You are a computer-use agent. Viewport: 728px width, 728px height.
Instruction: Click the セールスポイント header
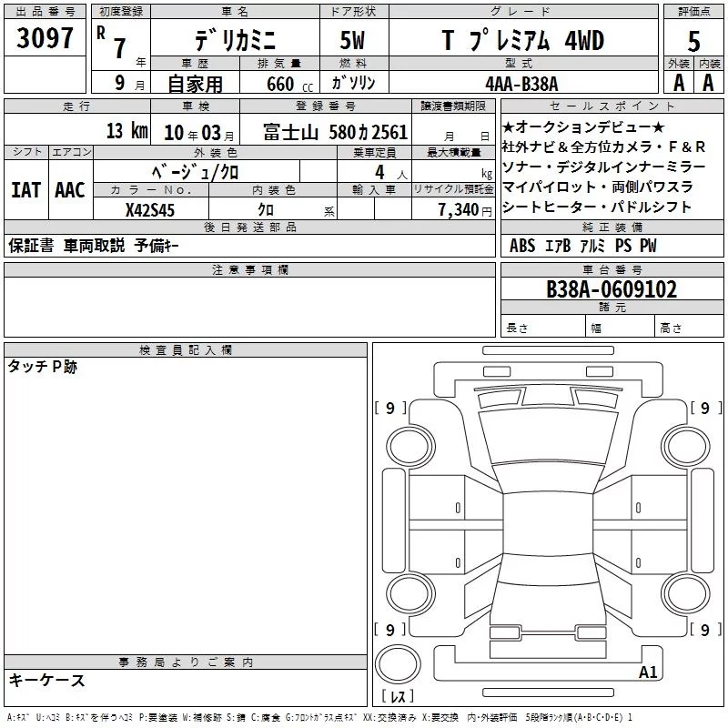[x=612, y=106]
